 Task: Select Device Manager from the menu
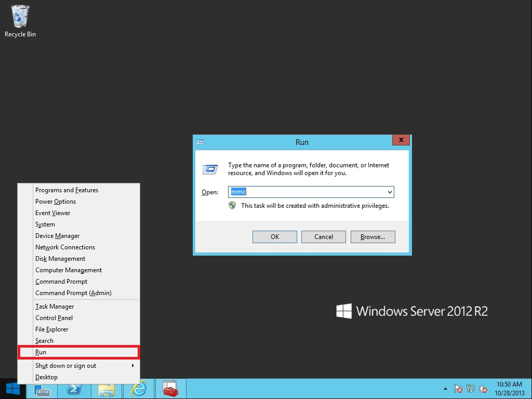point(57,236)
